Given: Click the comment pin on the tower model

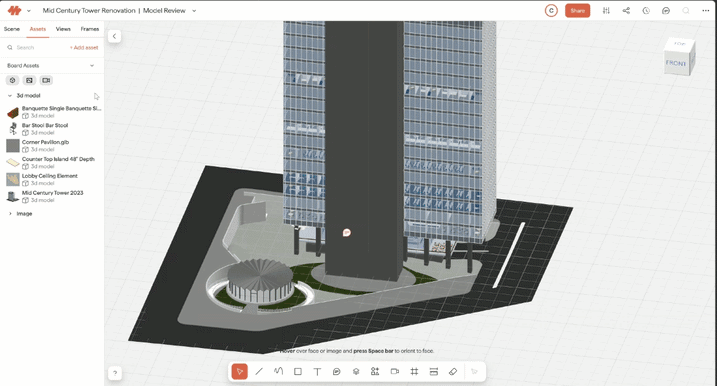Looking at the screenshot, I should 347,233.
